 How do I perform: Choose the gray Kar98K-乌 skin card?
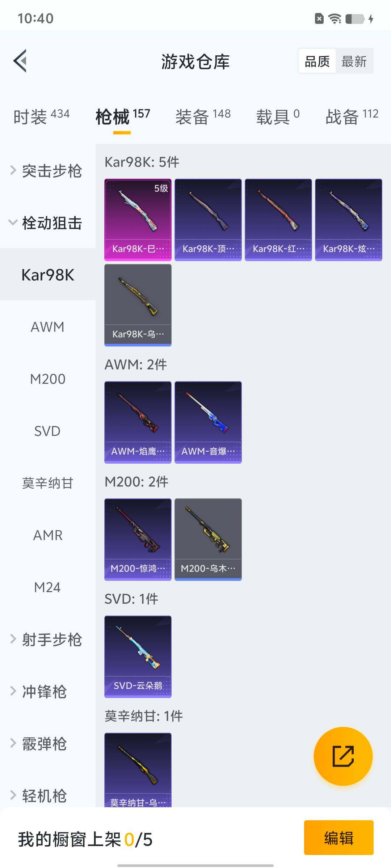(x=138, y=305)
